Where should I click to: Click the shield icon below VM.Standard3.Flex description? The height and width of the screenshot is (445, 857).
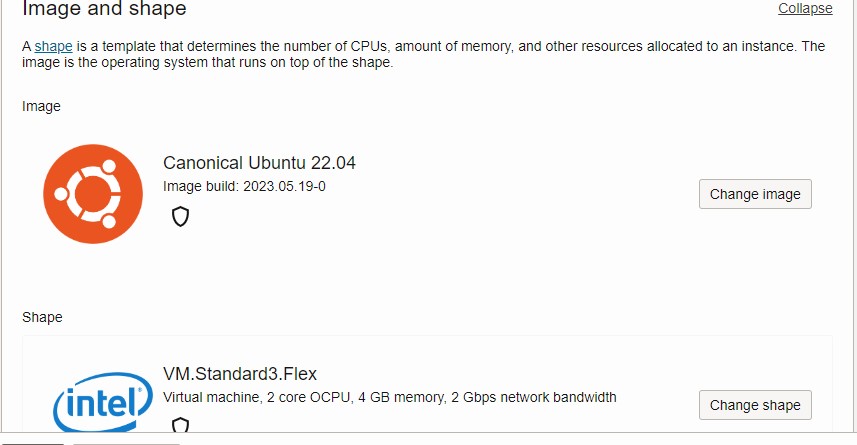pos(180,425)
